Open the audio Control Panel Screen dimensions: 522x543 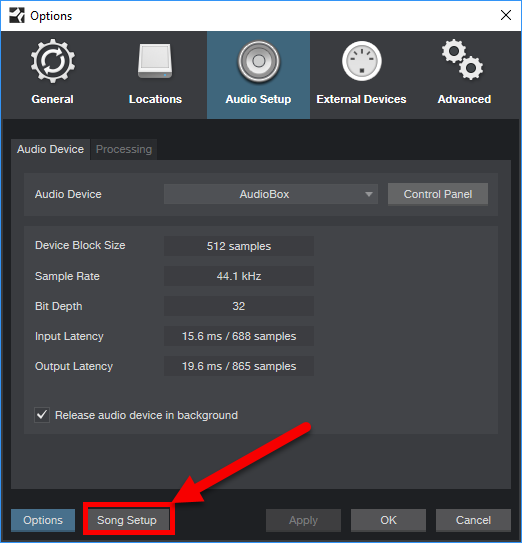click(438, 194)
